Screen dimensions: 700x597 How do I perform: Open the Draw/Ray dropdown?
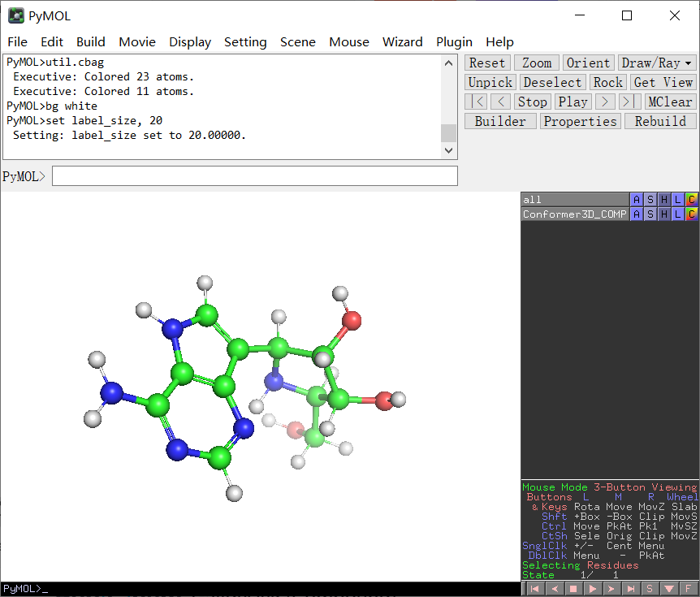click(657, 63)
